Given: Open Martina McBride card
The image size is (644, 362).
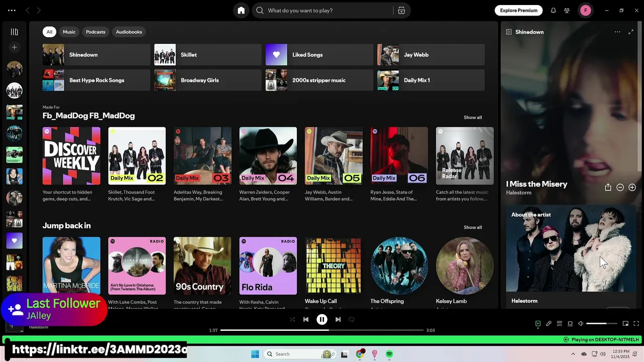Looking at the screenshot, I should (x=71, y=266).
